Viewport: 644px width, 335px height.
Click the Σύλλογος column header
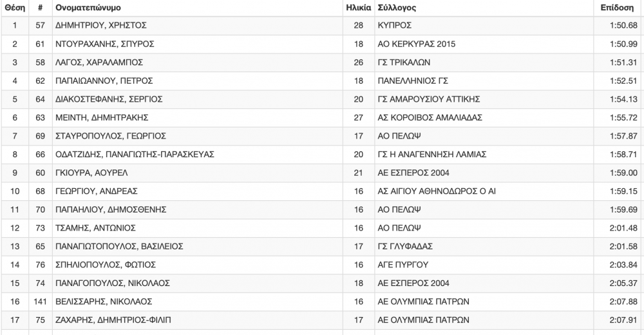click(396, 8)
